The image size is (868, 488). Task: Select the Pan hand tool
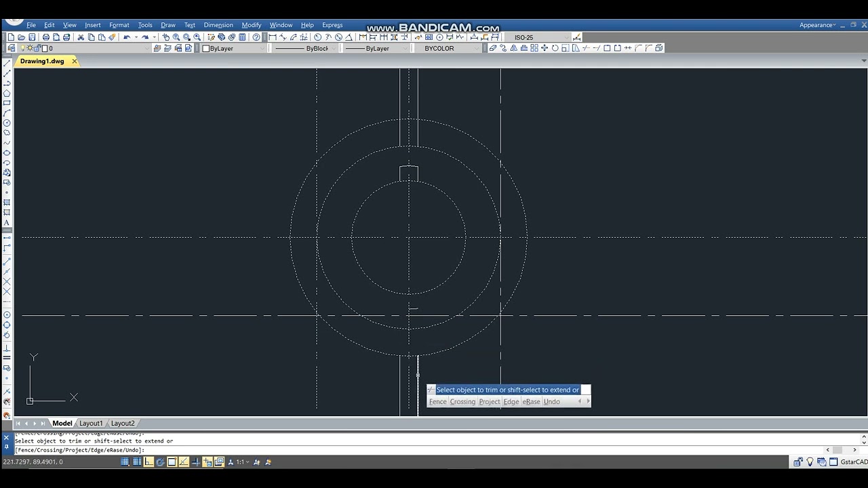coord(166,37)
